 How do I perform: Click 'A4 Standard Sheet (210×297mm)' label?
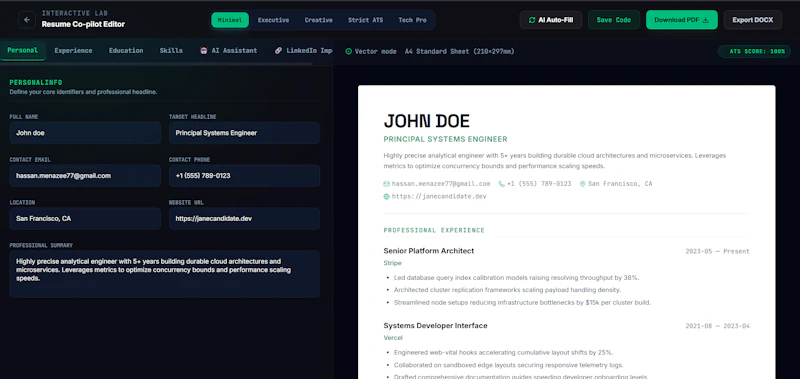pos(460,52)
